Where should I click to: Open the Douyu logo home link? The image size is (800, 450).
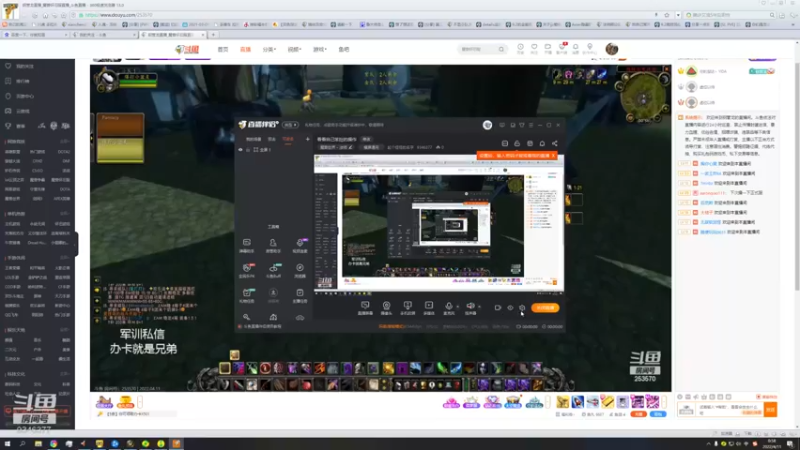pos(187,49)
